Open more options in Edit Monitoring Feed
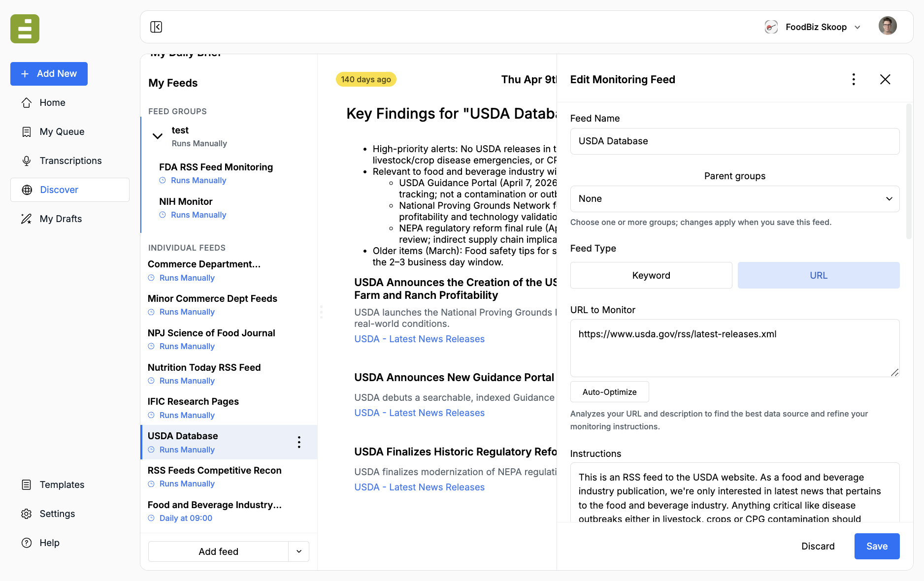 [x=854, y=79]
